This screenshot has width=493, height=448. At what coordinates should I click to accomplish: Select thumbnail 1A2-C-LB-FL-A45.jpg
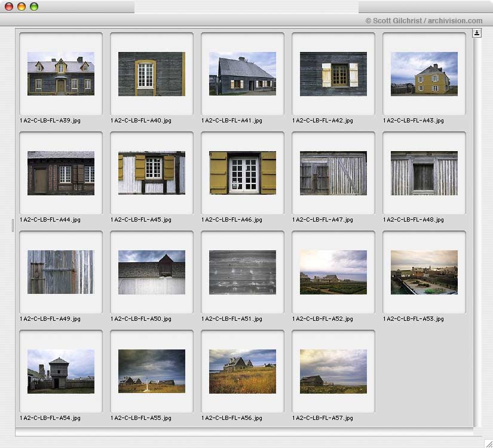[152, 173]
